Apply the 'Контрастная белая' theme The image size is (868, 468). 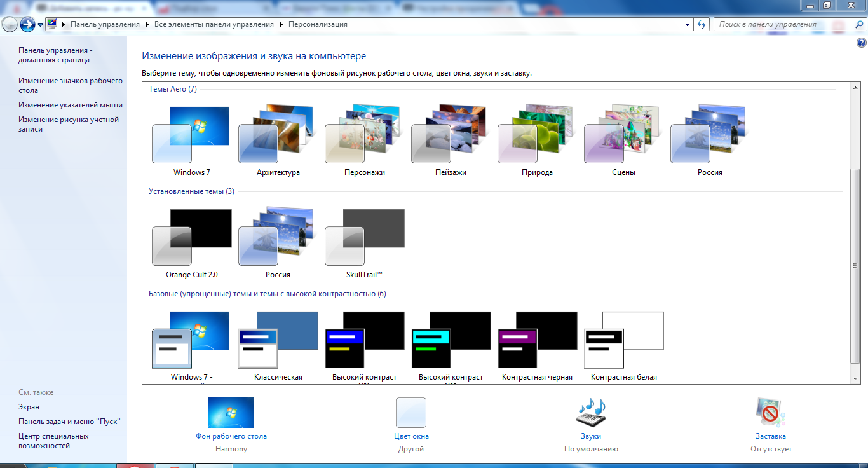pyautogui.click(x=623, y=346)
